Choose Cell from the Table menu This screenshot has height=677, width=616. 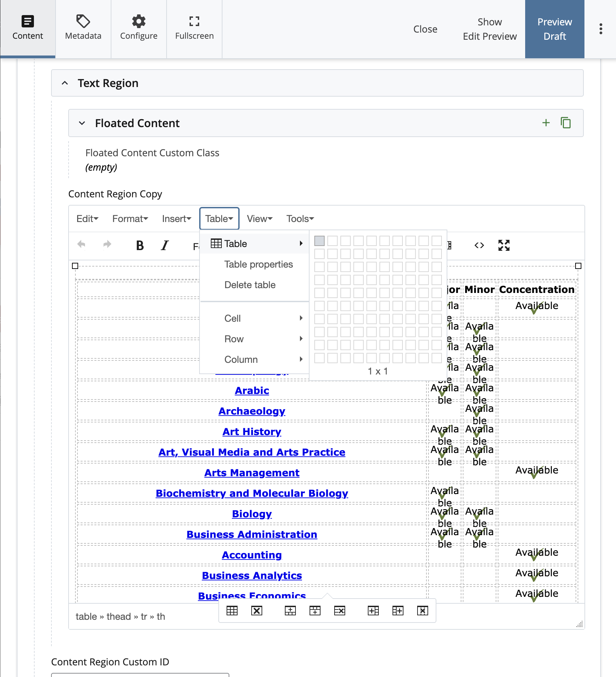tap(232, 318)
